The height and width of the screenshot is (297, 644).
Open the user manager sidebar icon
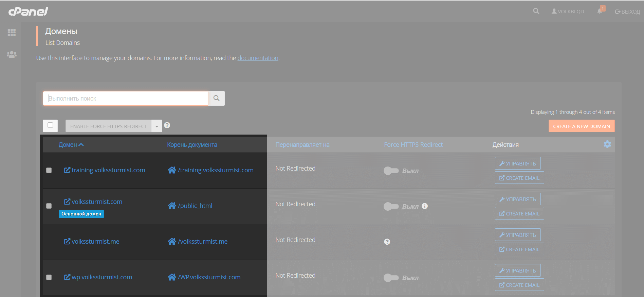(x=12, y=54)
